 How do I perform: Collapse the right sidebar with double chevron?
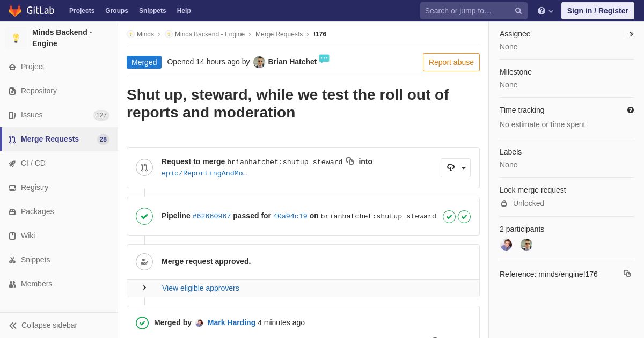631,34
